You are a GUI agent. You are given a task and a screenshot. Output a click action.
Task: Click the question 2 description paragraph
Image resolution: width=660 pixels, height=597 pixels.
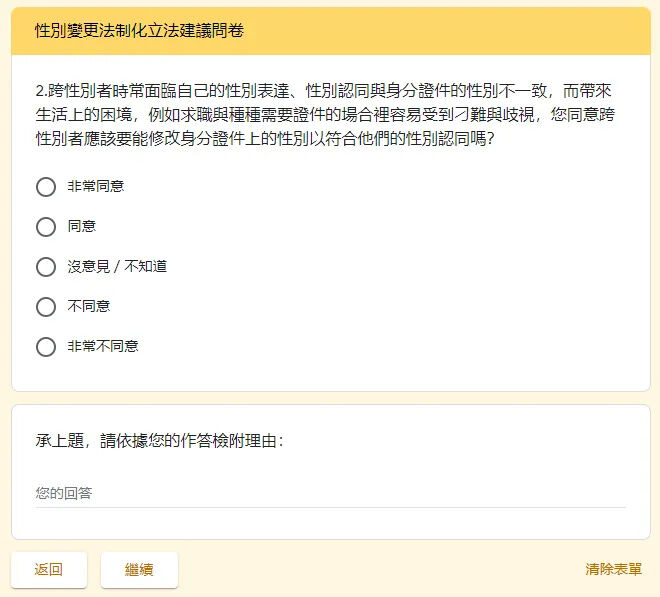click(x=325, y=115)
